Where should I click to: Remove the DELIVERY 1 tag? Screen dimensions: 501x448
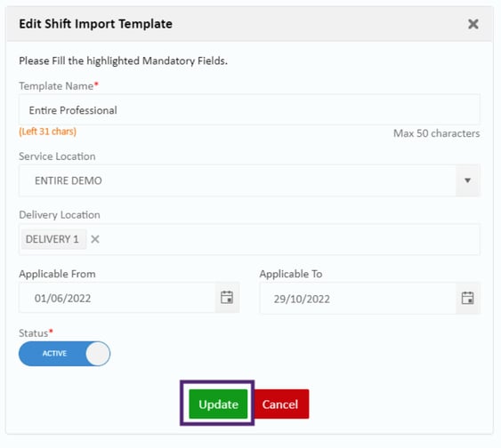95,239
